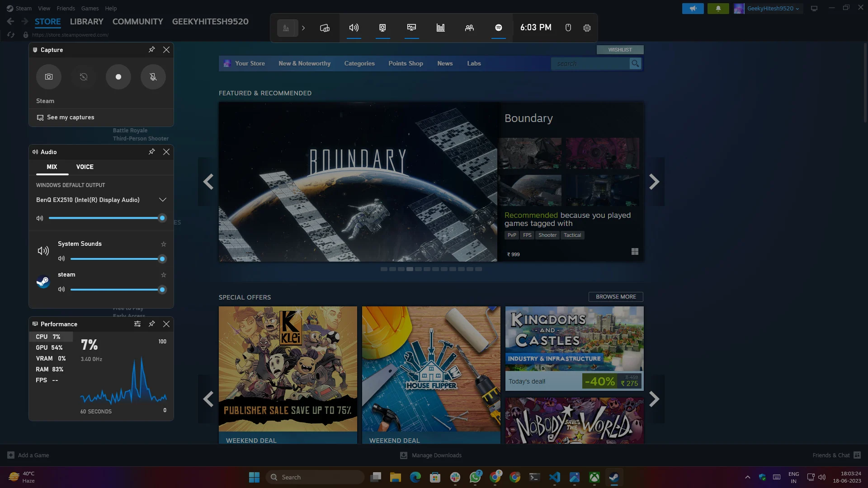The image size is (868, 488).
Task: Favorite System Sounds with the star
Action: point(164,244)
